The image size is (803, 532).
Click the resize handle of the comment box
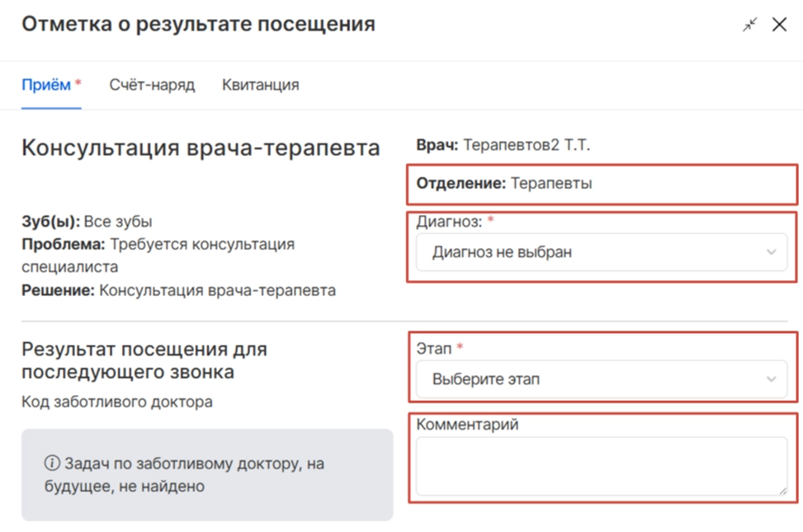782,491
